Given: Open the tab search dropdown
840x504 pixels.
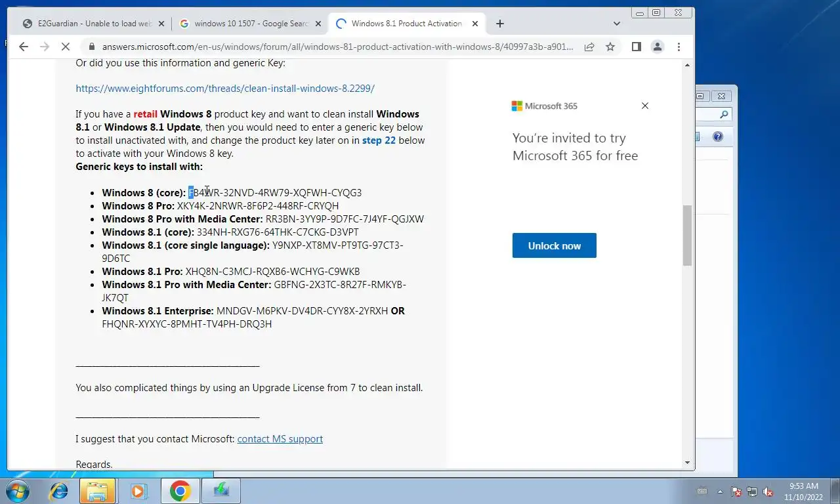Looking at the screenshot, I should (617, 24).
